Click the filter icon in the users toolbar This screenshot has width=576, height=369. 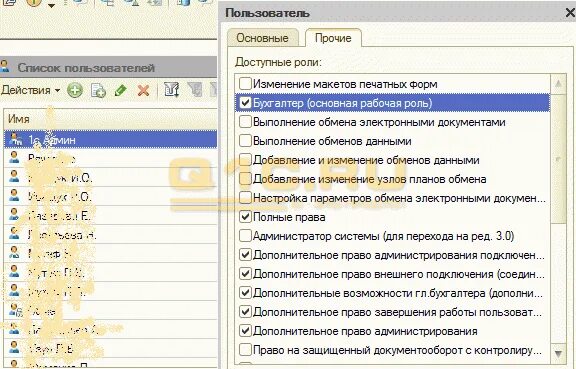172,90
